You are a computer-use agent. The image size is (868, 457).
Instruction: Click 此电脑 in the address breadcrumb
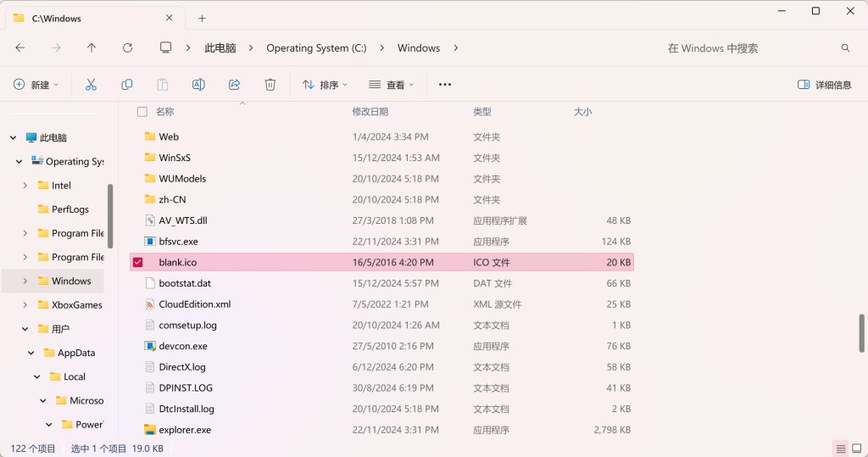(220, 48)
